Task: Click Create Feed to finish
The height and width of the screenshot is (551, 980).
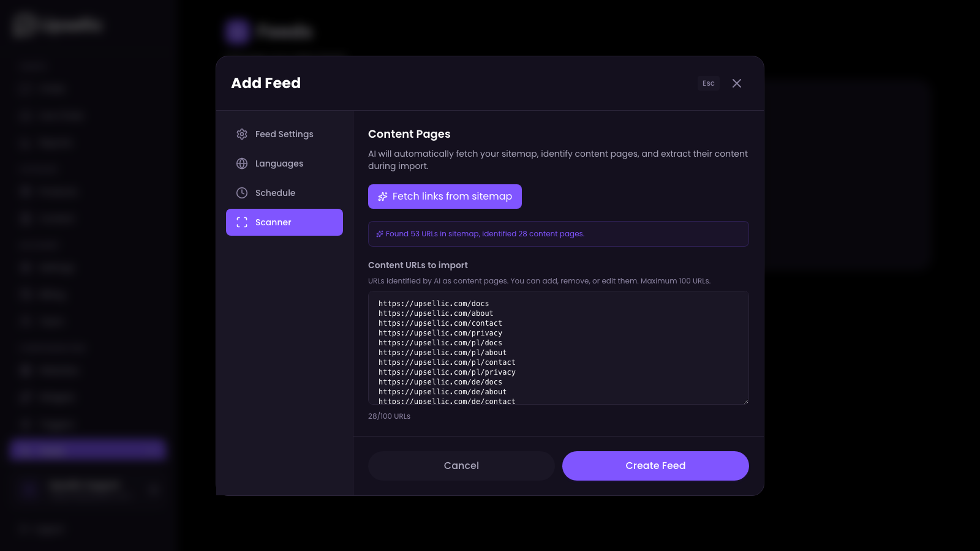Action: pyautogui.click(x=655, y=465)
